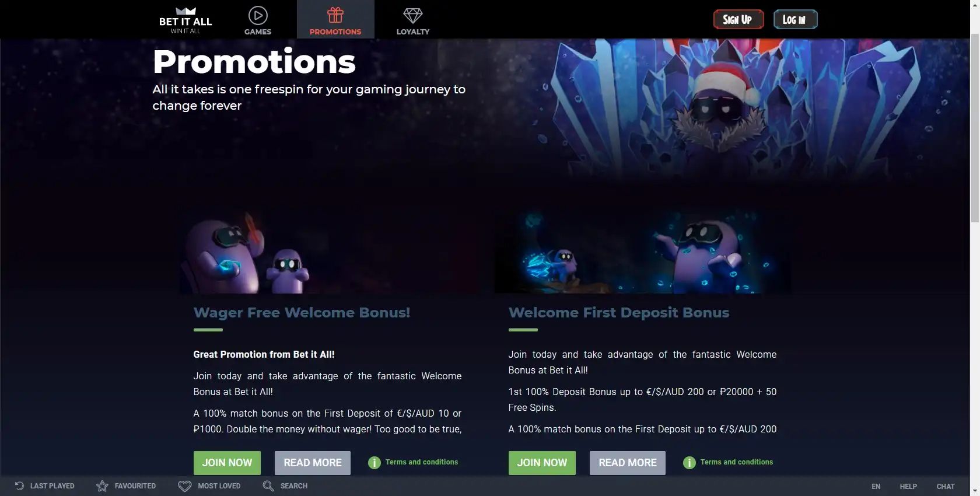The width and height of the screenshot is (980, 496).
Task: Join Now for Welcome First Deposit Bonus
Action: click(542, 463)
